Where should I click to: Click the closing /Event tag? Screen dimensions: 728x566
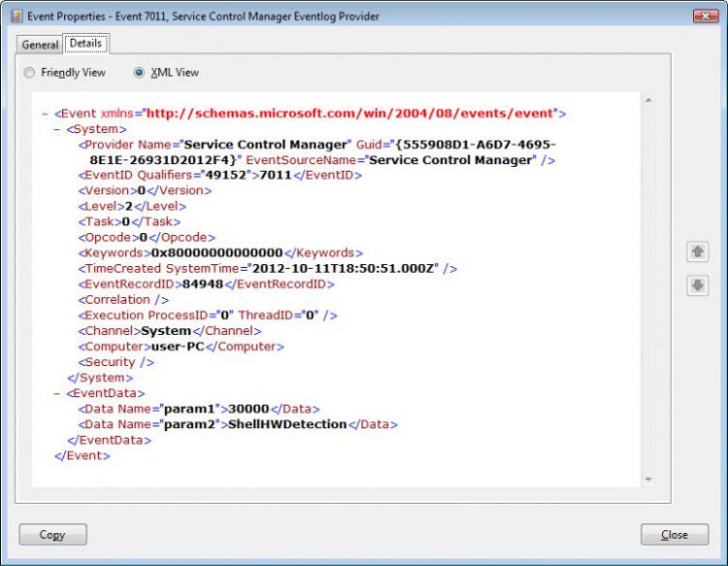83,455
